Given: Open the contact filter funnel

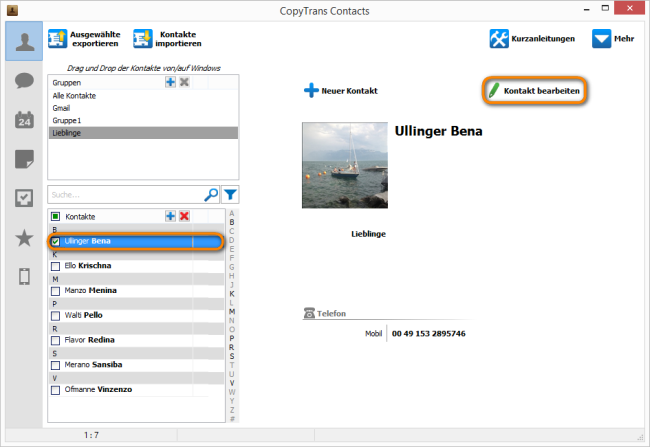Looking at the screenshot, I should tap(230, 195).
